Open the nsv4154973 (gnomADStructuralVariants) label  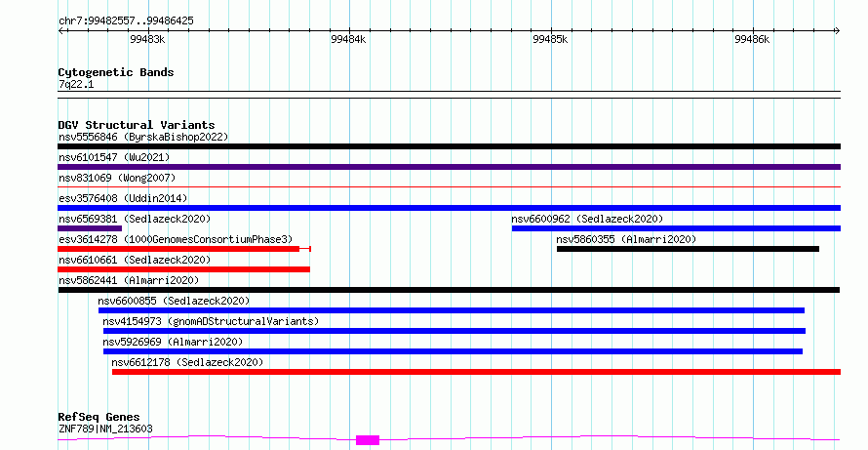[x=211, y=321]
